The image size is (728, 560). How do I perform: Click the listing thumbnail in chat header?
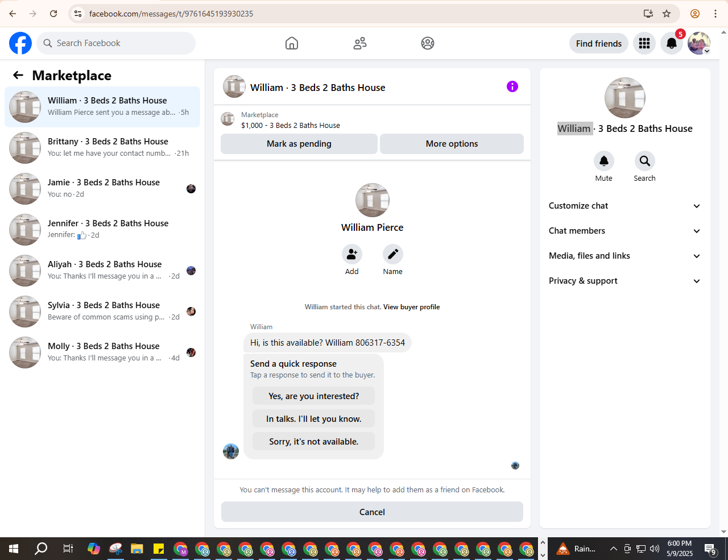234,86
